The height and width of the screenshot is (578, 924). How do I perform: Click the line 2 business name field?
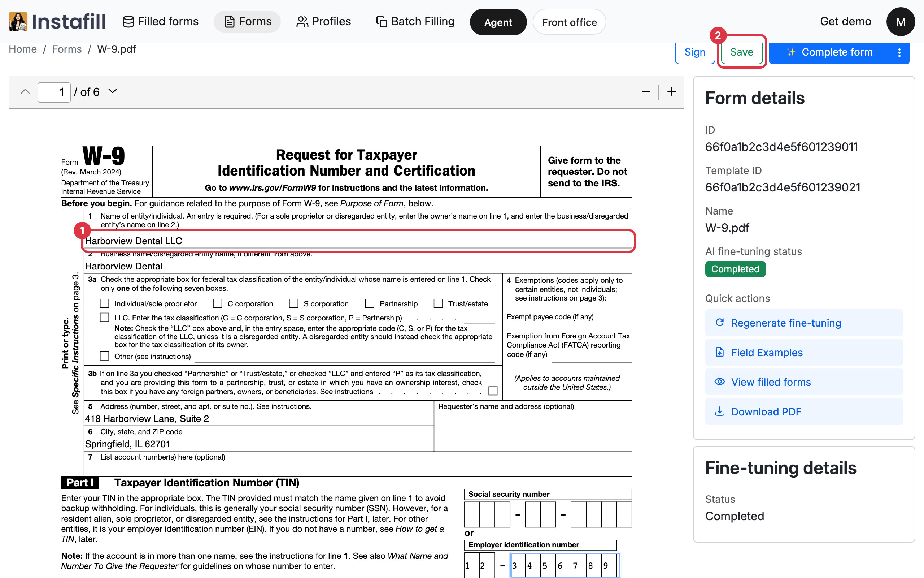(358, 266)
